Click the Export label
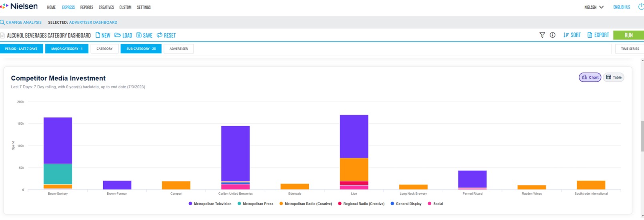This screenshot has height=220, width=644. click(601, 35)
